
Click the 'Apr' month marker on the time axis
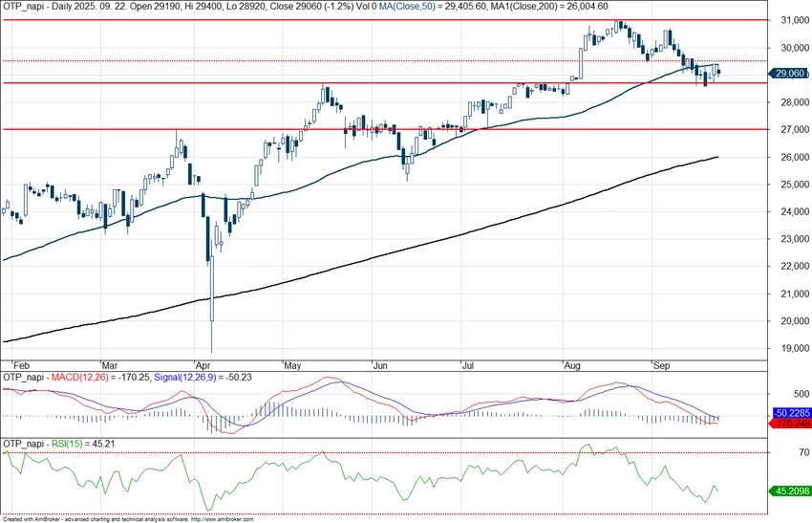(x=203, y=365)
